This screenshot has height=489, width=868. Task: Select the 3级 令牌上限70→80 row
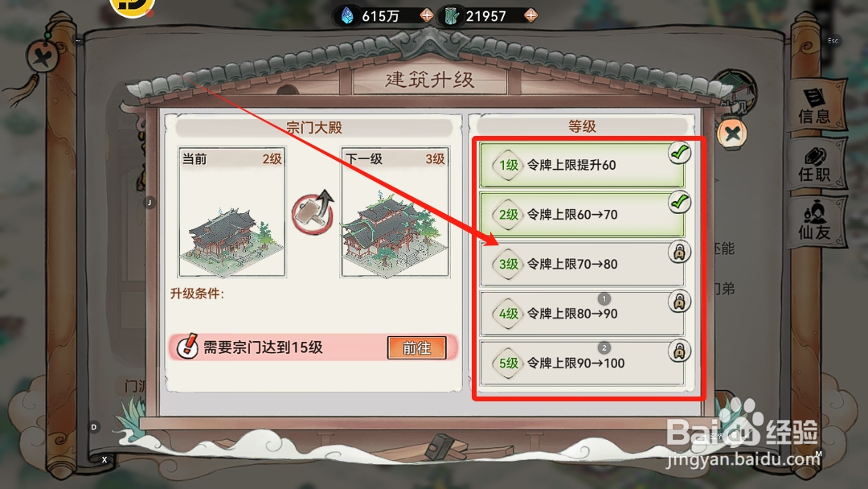582,264
